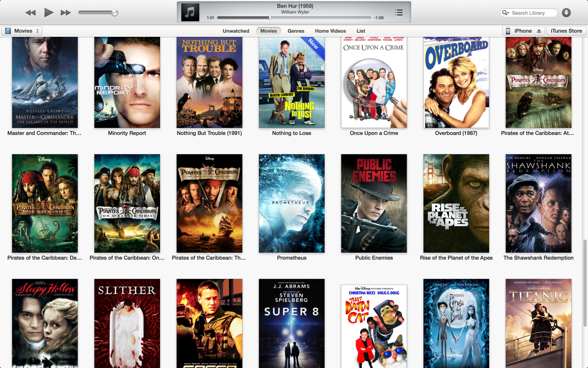Image resolution: width=588 pixels, height=368 pixels.
Task: Click the playback progress bar for Ben Hur
Action: 294,18
